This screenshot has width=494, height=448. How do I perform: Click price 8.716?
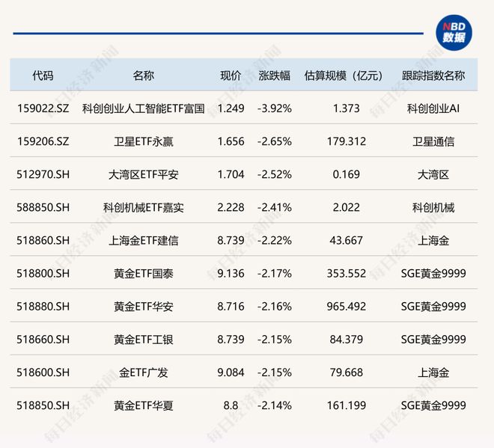231,307
